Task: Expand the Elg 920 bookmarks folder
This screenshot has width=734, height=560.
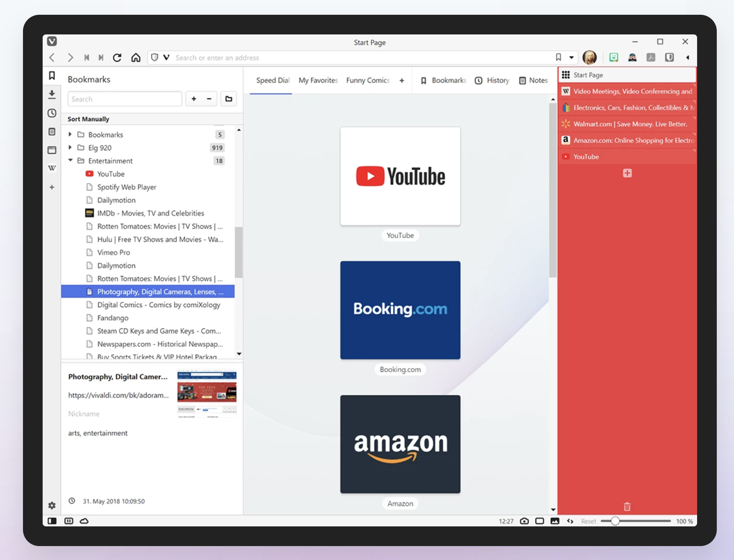Action: (x=70, y=148)
